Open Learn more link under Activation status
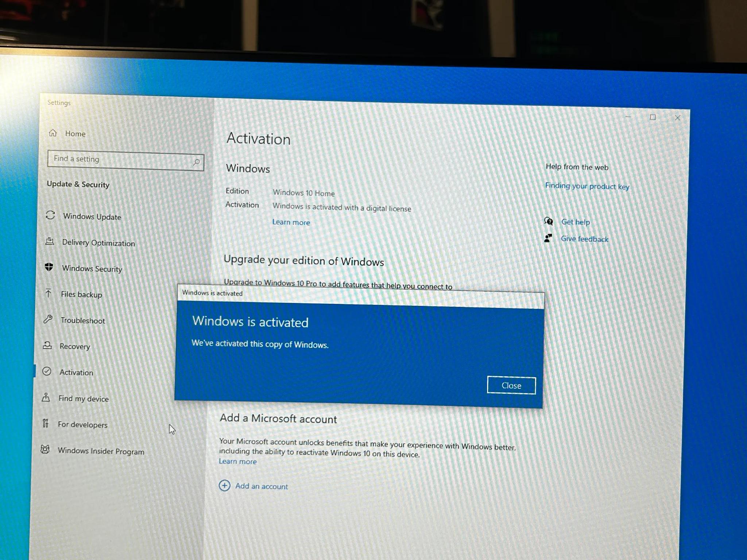The image size is (747, 560). (x=291, y=222)
